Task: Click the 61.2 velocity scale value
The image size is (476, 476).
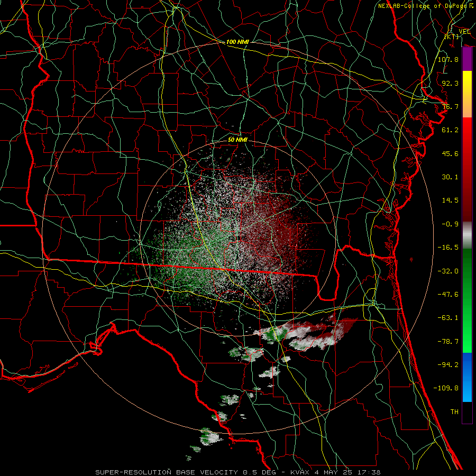Action: tap(450, 130)
